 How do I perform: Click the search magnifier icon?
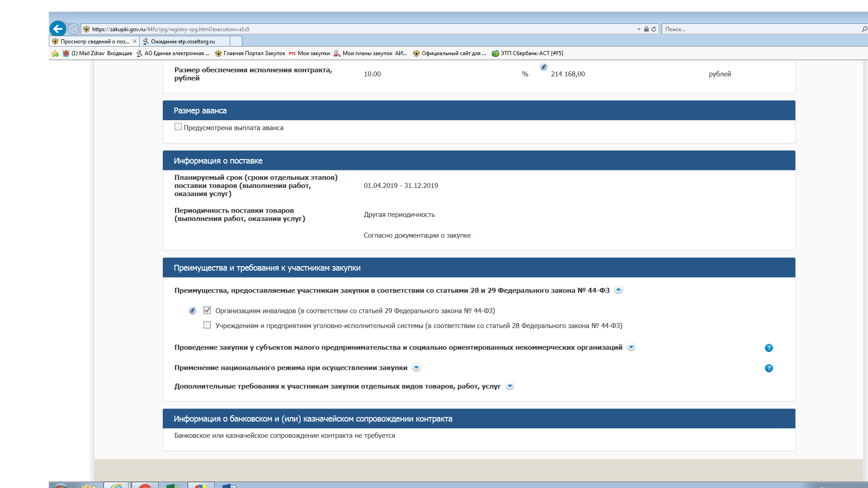point(864,29)
